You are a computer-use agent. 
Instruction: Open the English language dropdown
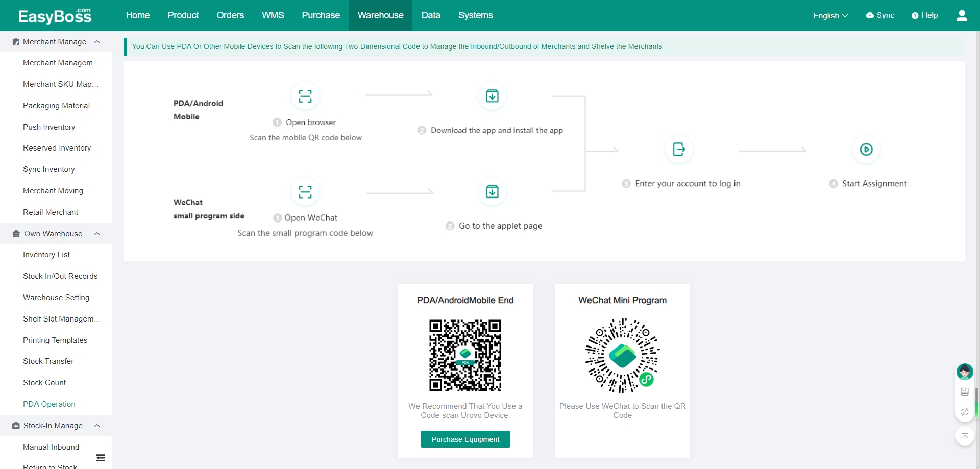click(x=830, y=16)
